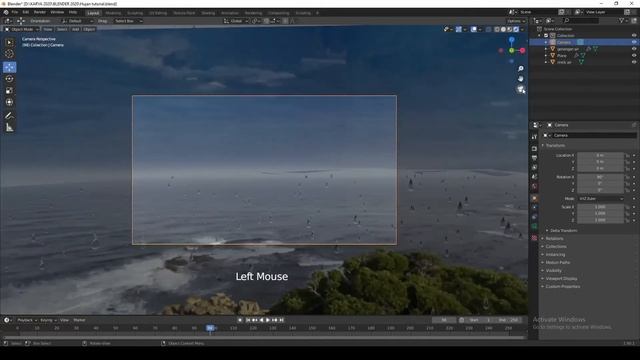The height and width of the screenshot is (360, 640).
Task: Open the Render properties tab
Action: pos(534,149)
